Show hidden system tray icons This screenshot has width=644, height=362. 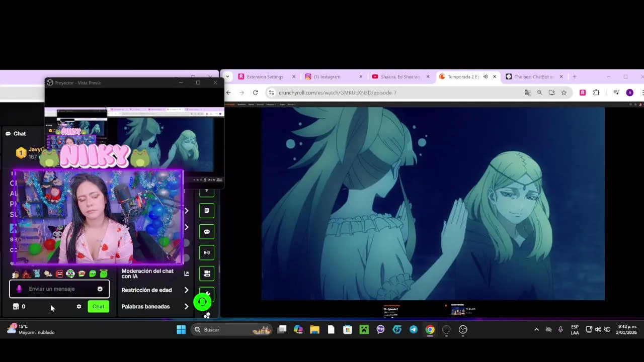pyautogui.click(x=536, y=330)
